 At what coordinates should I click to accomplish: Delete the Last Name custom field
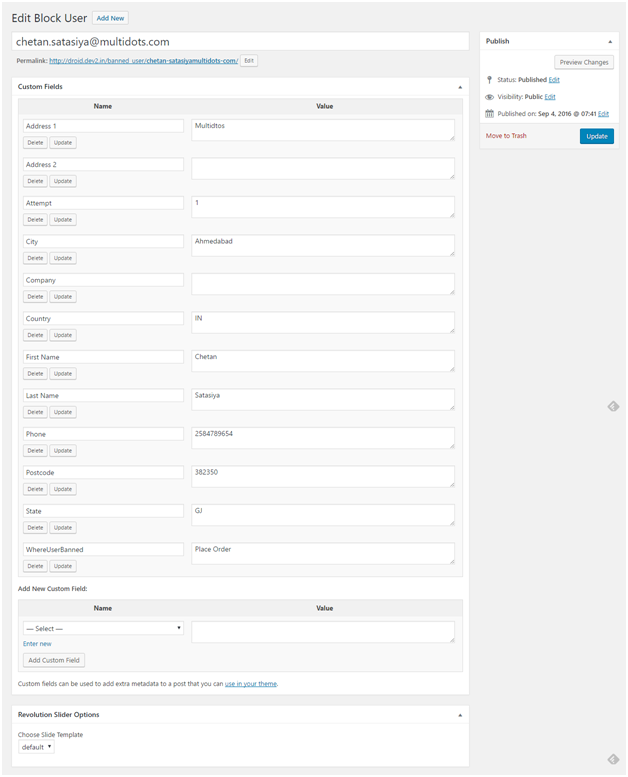[35, 412]
